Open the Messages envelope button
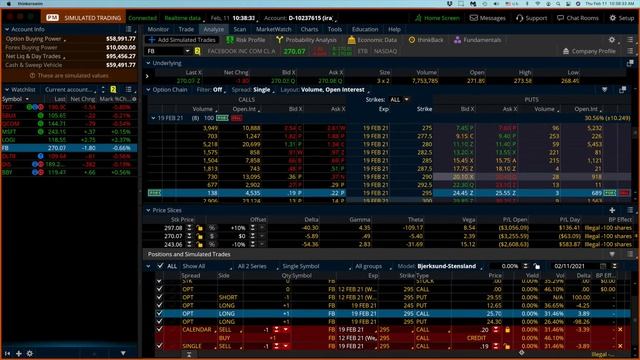Image resolution: width=640 pixels, height=360 pixels. point(487,18)
